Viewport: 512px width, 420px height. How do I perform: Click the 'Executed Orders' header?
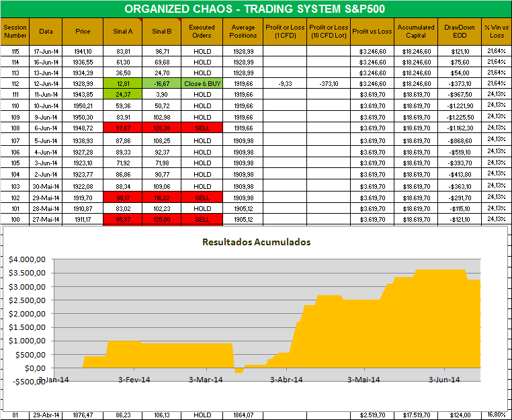pyautogui.click(x=202, y=32)
